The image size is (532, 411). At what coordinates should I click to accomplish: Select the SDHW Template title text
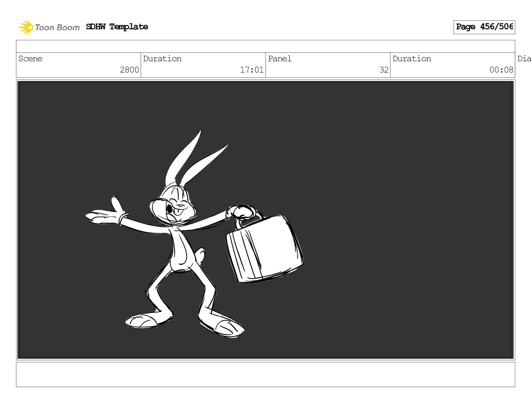117,27
